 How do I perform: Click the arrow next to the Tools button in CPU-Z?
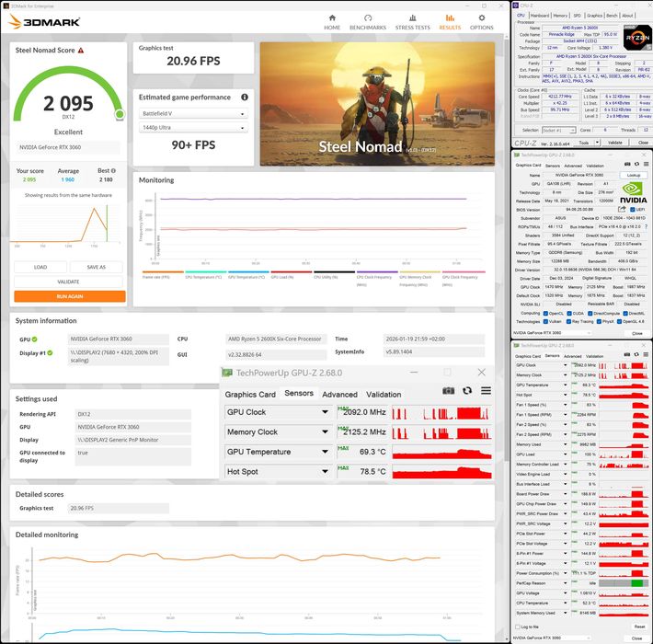coord(597,143)
